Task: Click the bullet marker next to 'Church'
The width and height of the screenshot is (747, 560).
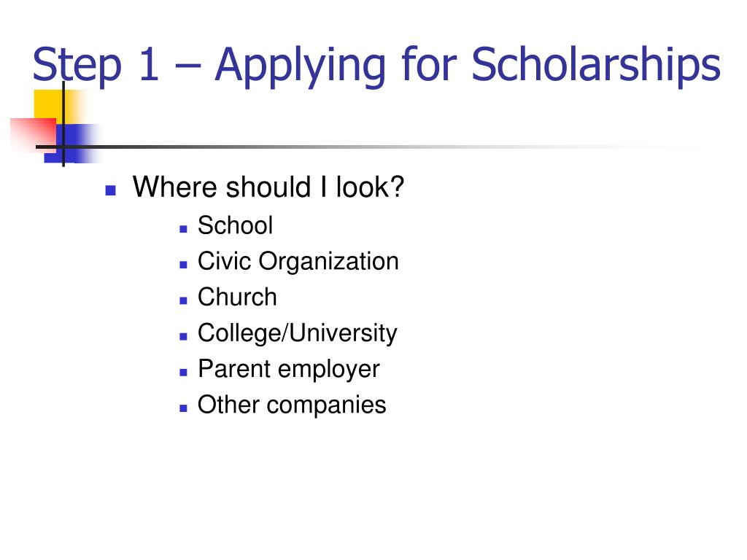Action: (x=183, y=300)
